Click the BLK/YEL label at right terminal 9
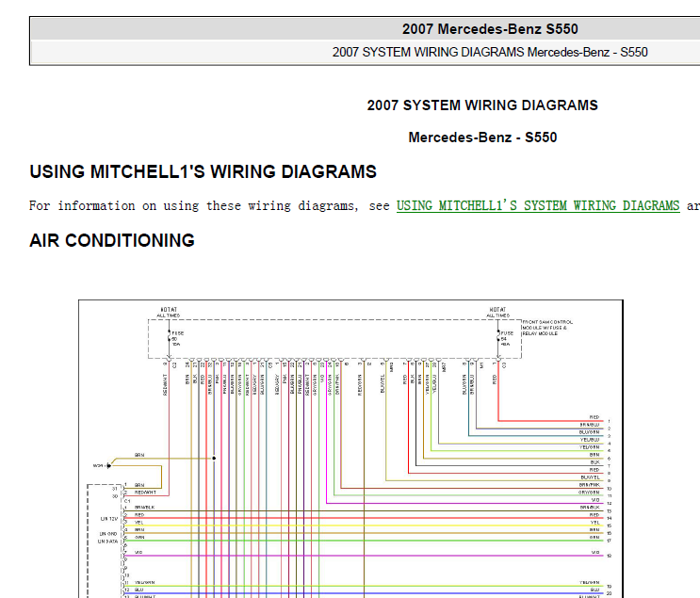 (x=590, y=477)
